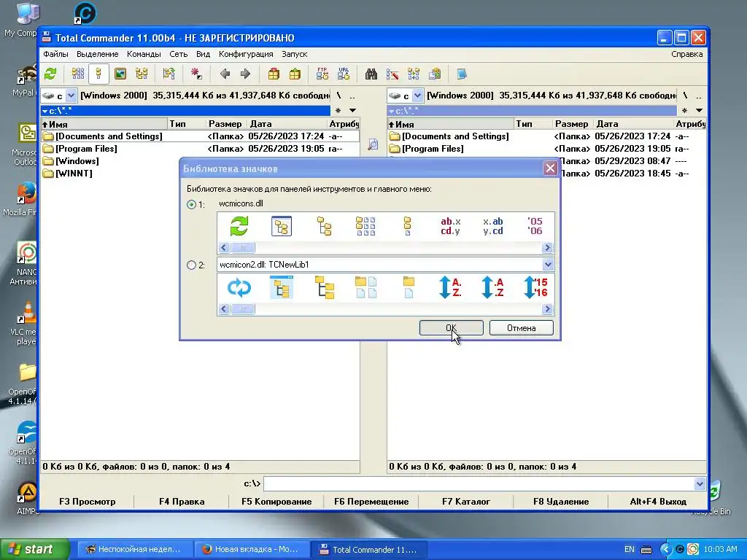Open the Команды menu

[144, 54]
